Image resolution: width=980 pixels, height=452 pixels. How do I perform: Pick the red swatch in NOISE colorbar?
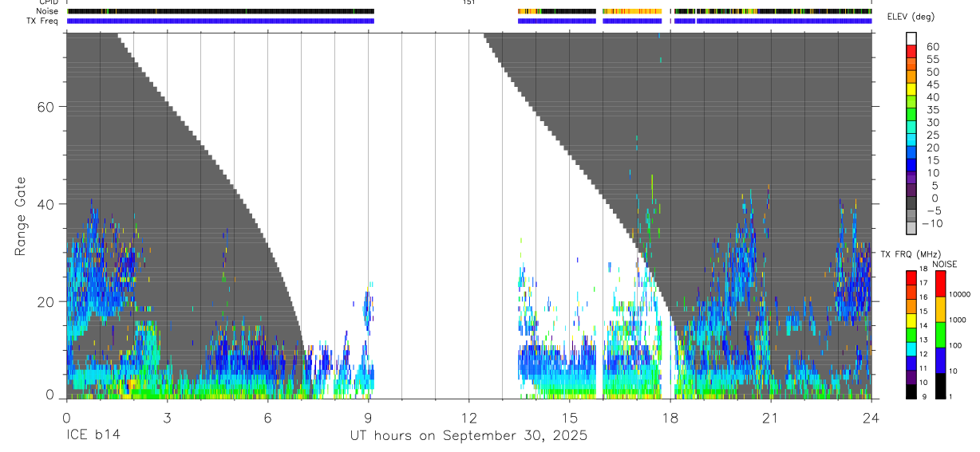941,284
